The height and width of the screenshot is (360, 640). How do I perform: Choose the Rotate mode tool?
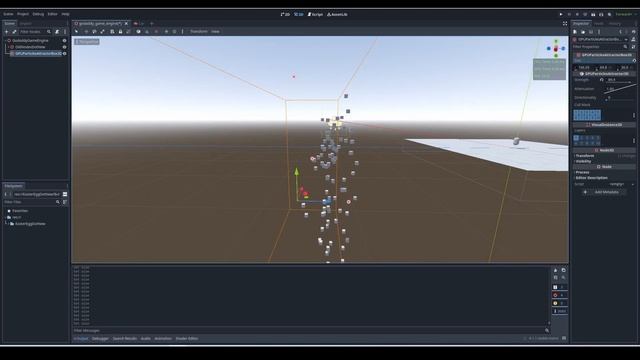[x=94, y=31]
